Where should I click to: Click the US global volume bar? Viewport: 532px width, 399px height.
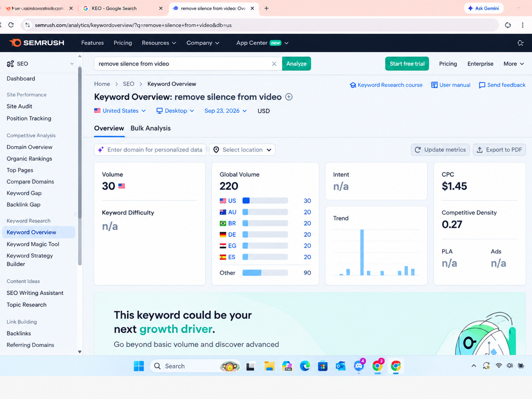point(265,201)
